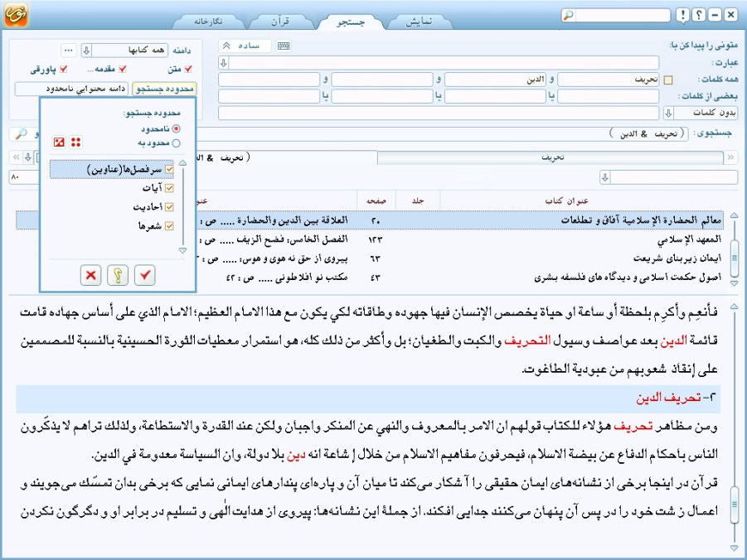Sort by the جلد column header
The width and height of the screenshot is (747, 560).
[x=418, y=201]
